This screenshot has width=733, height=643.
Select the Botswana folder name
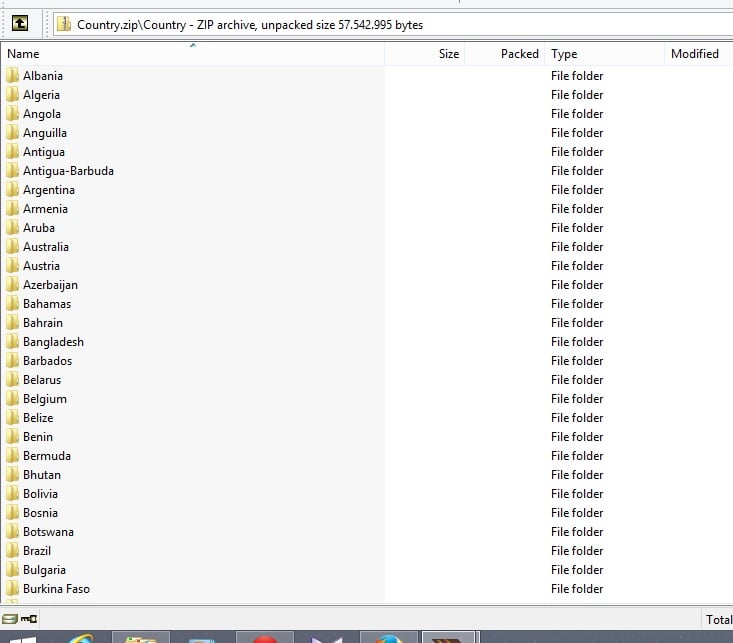48,532
